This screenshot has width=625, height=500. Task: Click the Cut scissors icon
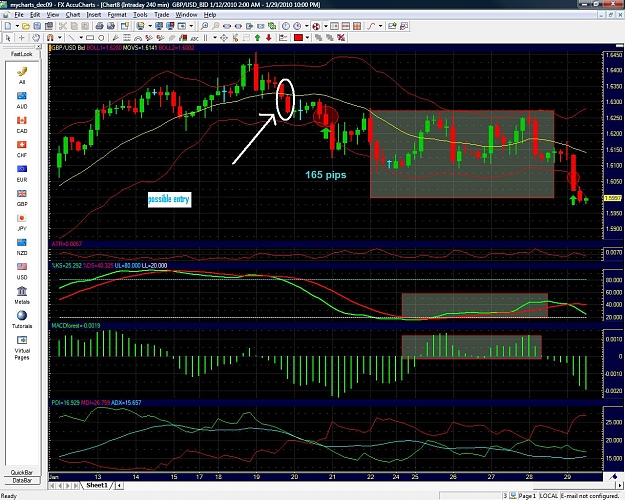coord(63,26)
